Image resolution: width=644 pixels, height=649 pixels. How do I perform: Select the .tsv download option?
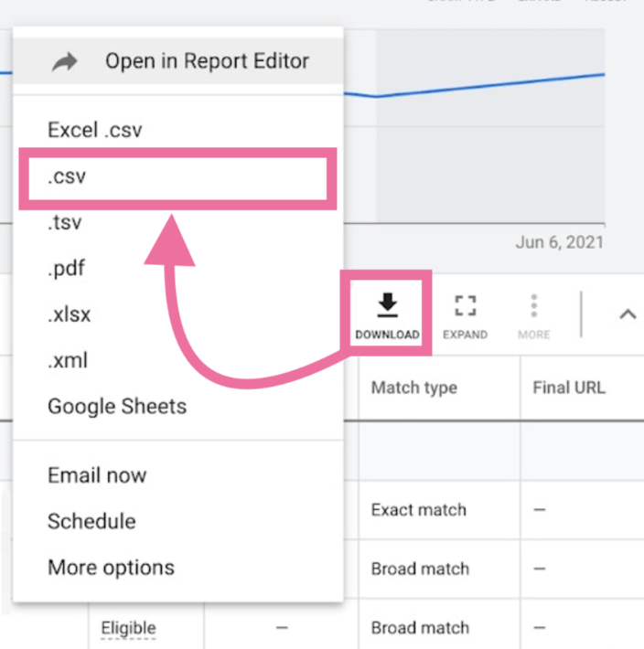click(178, 223)
